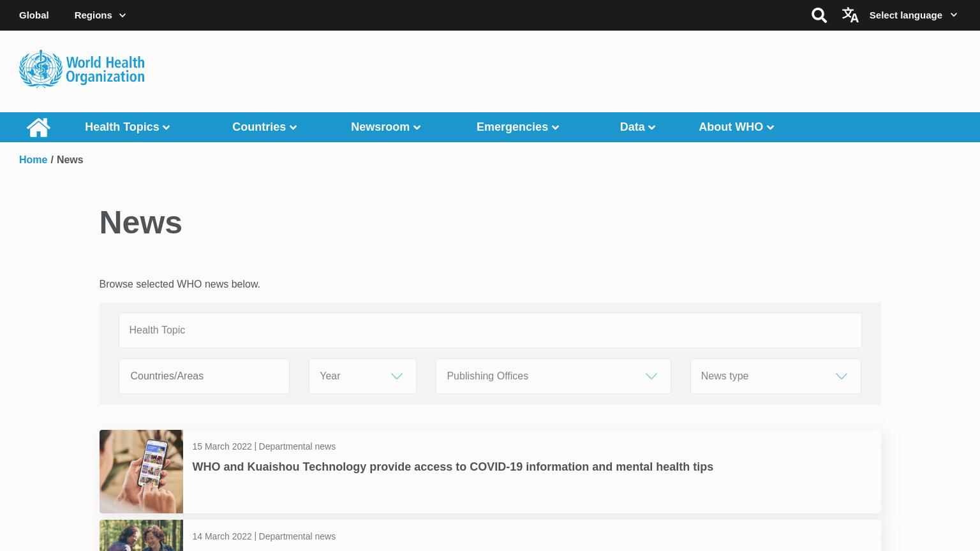
Task: Expand the Publishing Offices dropdown
Action: click(x=553, y=376)
